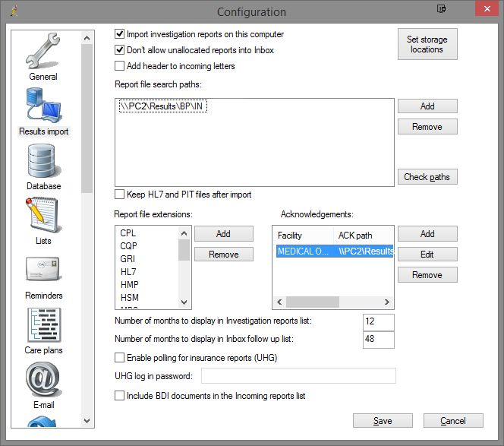Click the UHG log in password field
Viewport: 504px width, 446px height.
click(x=298, y=376)
